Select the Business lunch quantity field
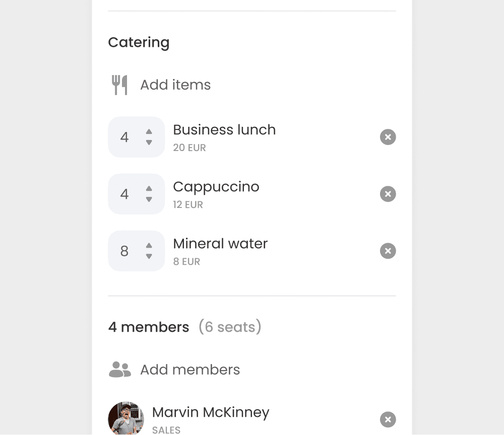 pyautogui.click(x=126, y=137)
